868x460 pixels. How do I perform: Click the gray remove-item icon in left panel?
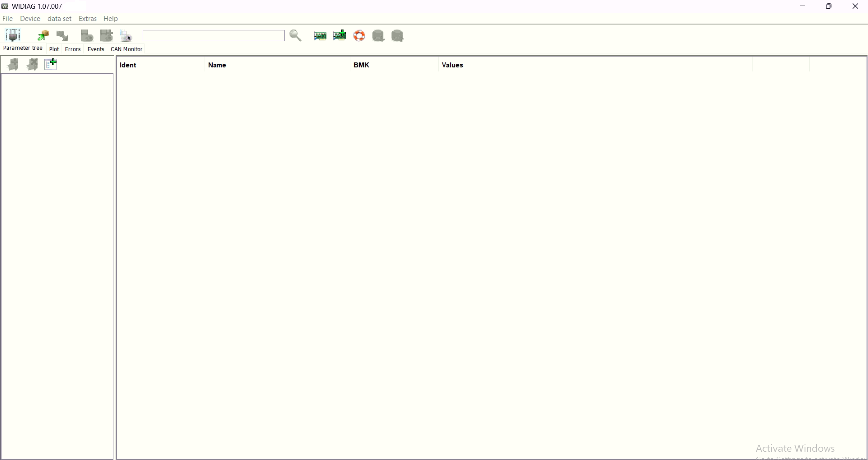tap(32, 65)
